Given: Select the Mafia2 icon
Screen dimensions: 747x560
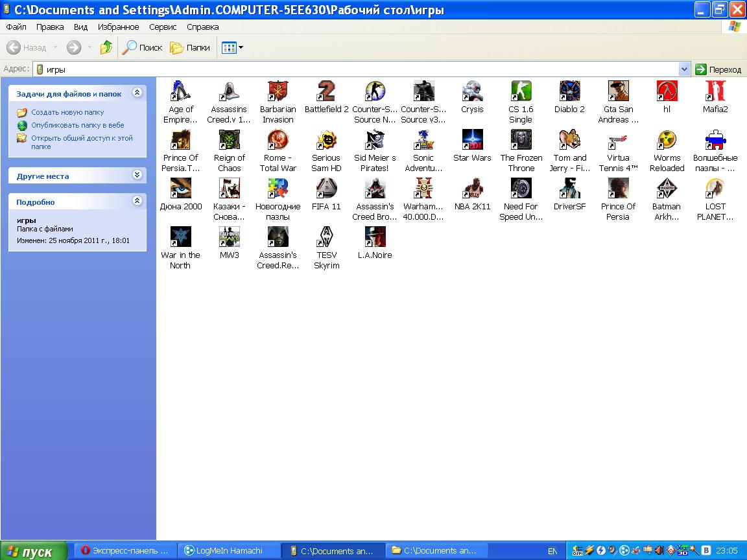Looking at the screenshot, I should click(x=715, y=91).
